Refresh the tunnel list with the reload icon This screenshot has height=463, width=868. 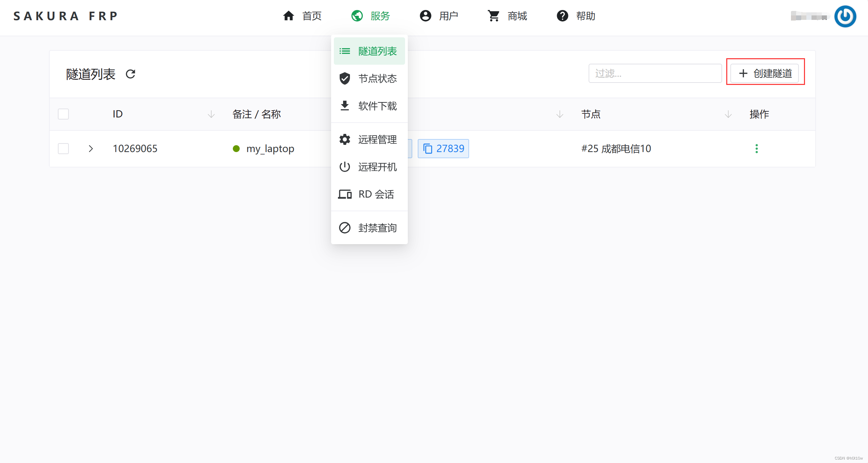point(130,74)
